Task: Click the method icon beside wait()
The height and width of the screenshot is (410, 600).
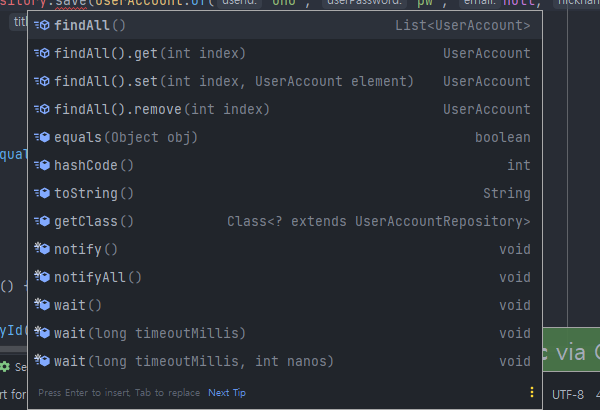Action: [42, 305]
